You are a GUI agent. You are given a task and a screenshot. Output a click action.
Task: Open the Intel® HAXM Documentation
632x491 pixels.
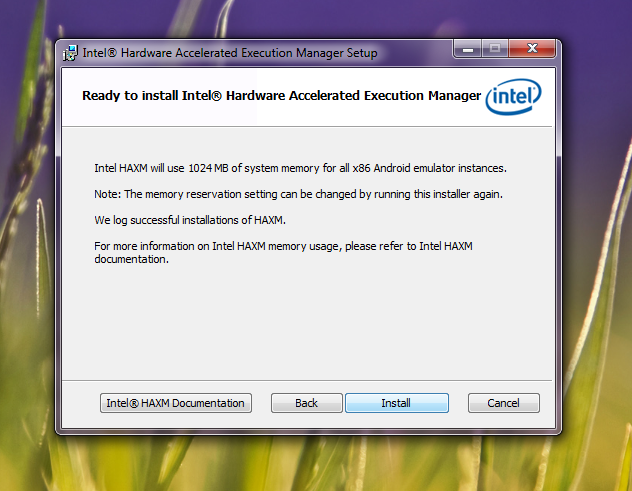[x=176, y=403]
